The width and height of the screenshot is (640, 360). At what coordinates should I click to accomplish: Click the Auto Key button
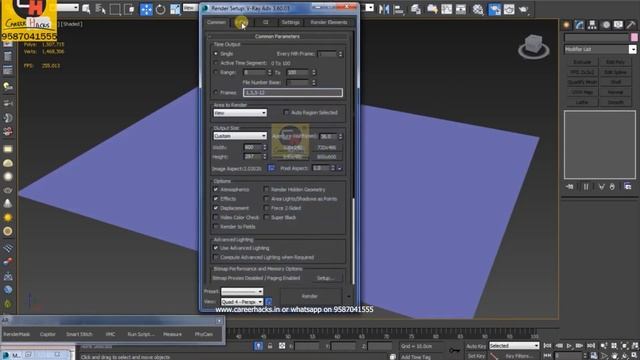tap(476, 346)
